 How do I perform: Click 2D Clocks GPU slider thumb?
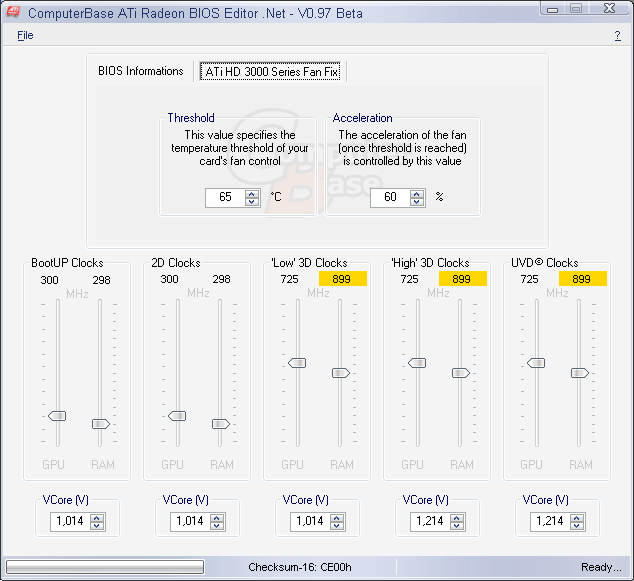(177, 416)
